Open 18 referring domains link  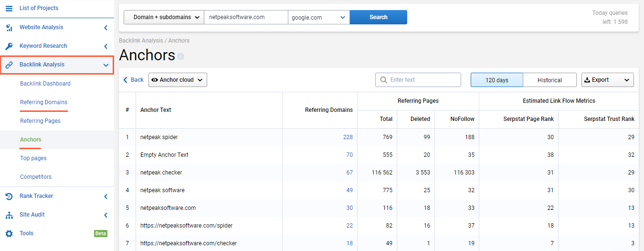[349, 243]
